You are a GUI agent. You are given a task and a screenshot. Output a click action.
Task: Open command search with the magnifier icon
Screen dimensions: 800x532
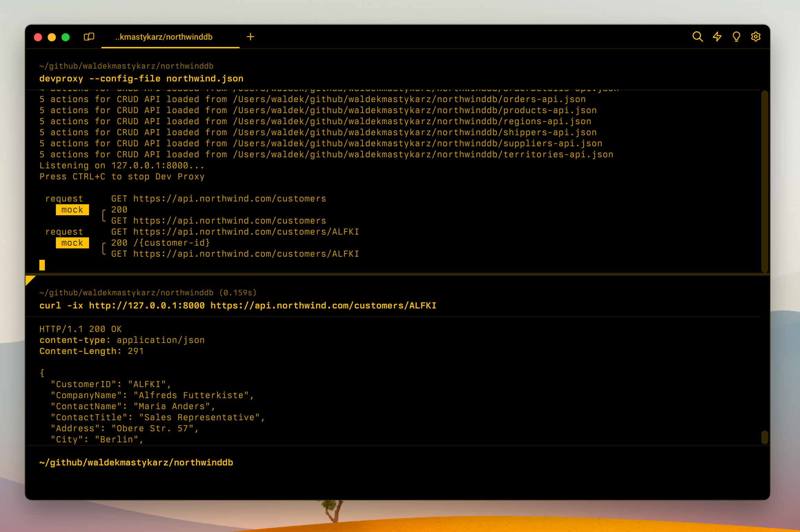(x=698, y=36)
